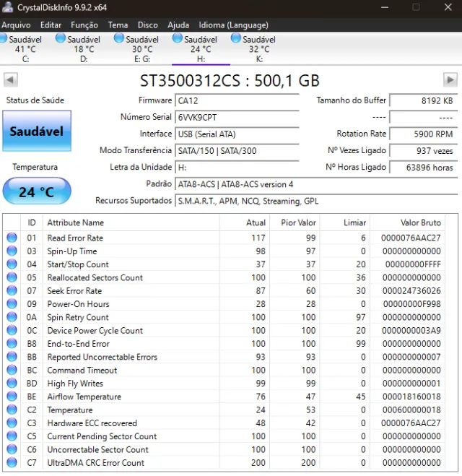Click the orb for Uncorrectable Sector Count

point(12,449)
